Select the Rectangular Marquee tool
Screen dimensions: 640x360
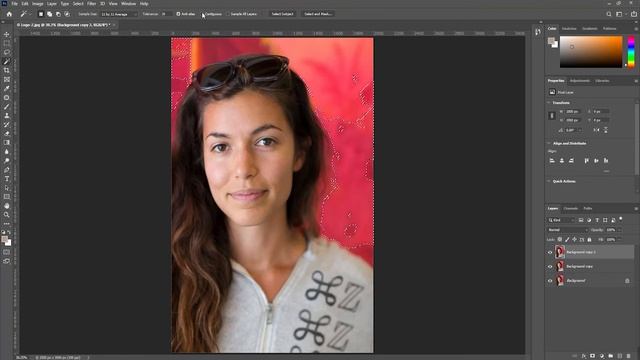(7, 43)
